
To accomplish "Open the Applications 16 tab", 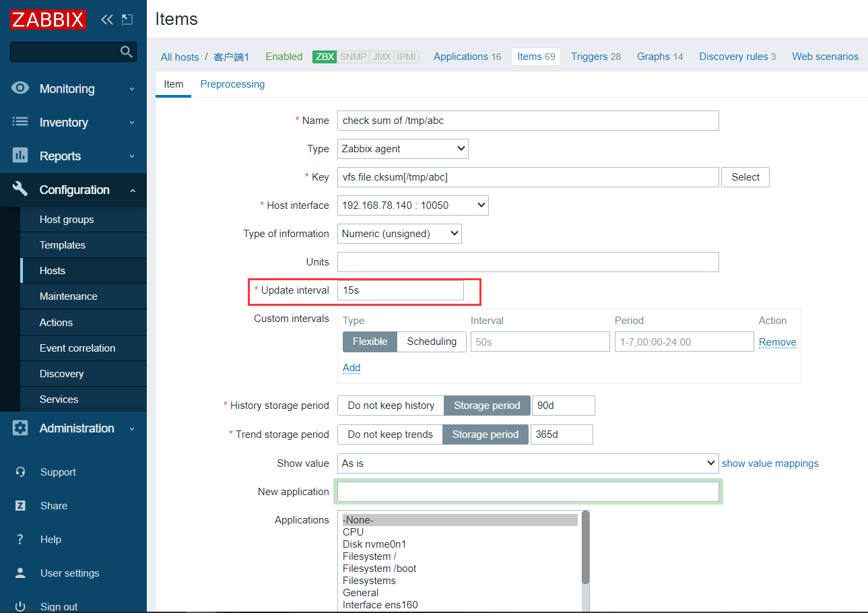I will pos(467,57).
